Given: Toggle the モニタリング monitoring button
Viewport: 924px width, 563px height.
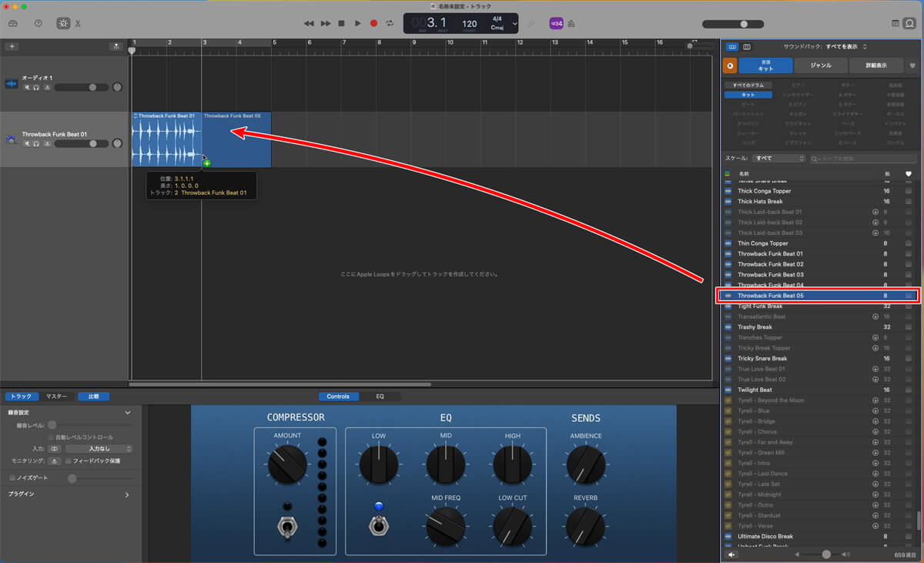Looking at the screenshot, I should click(54, 461).
